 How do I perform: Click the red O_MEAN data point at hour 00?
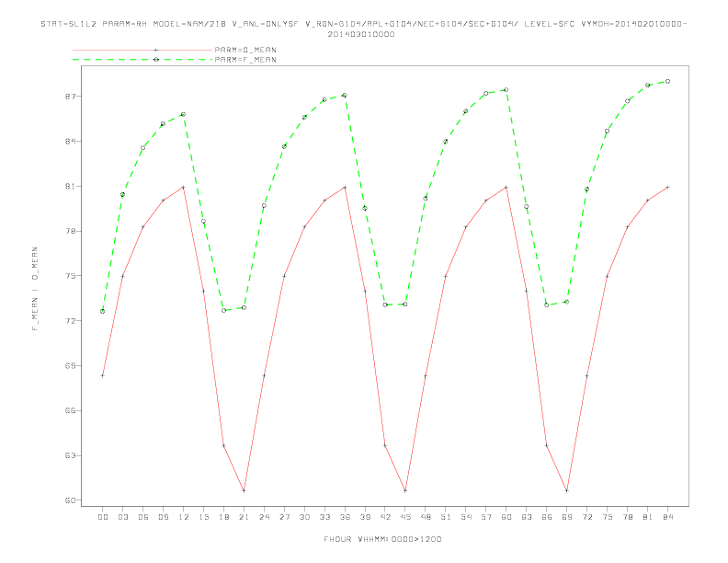tap(103, 375)
